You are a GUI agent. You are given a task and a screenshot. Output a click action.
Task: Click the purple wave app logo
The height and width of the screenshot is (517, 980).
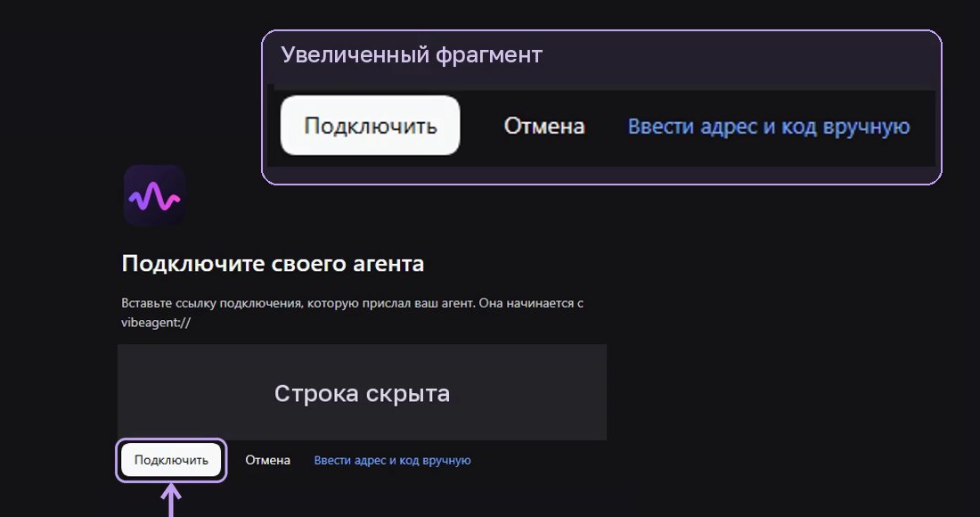click(154, 196)
